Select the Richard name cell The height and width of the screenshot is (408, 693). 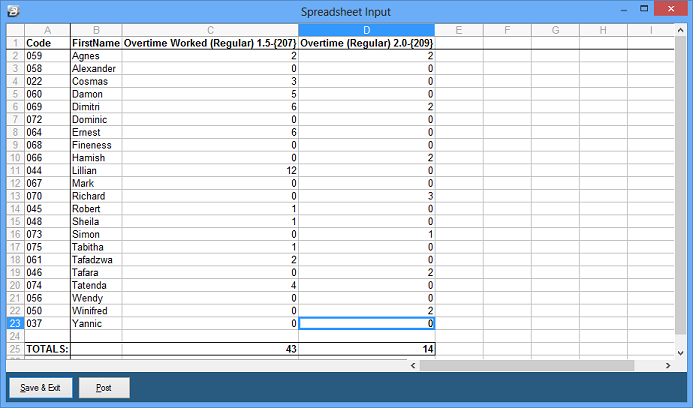pyautogui.click(x=96, y=196)
